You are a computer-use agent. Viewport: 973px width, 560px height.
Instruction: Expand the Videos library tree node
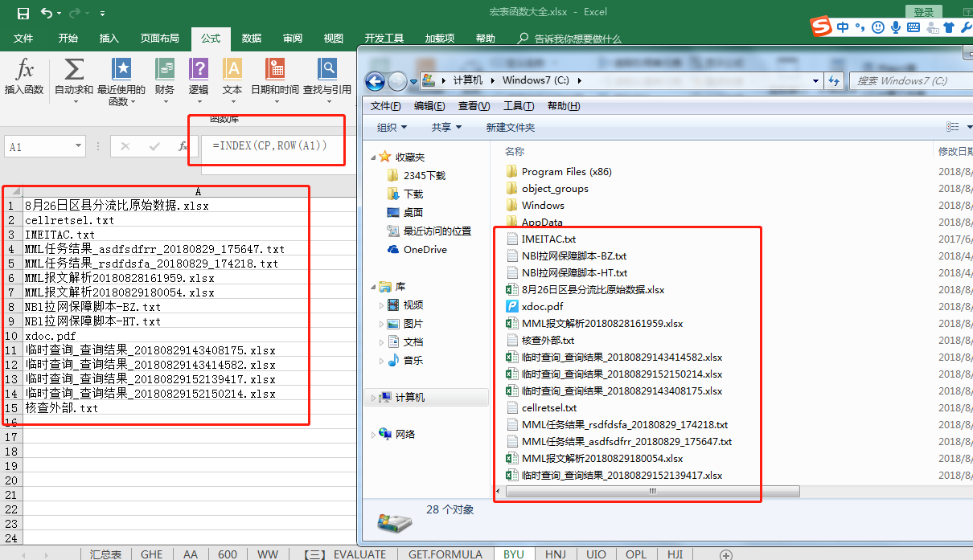[381, 305]
